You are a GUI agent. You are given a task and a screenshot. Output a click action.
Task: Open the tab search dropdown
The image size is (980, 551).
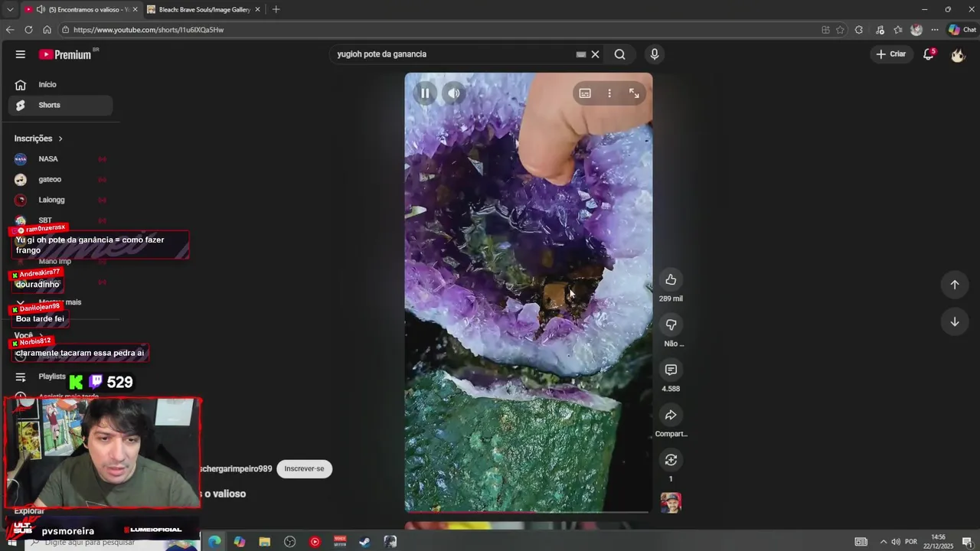click(9, 9)
